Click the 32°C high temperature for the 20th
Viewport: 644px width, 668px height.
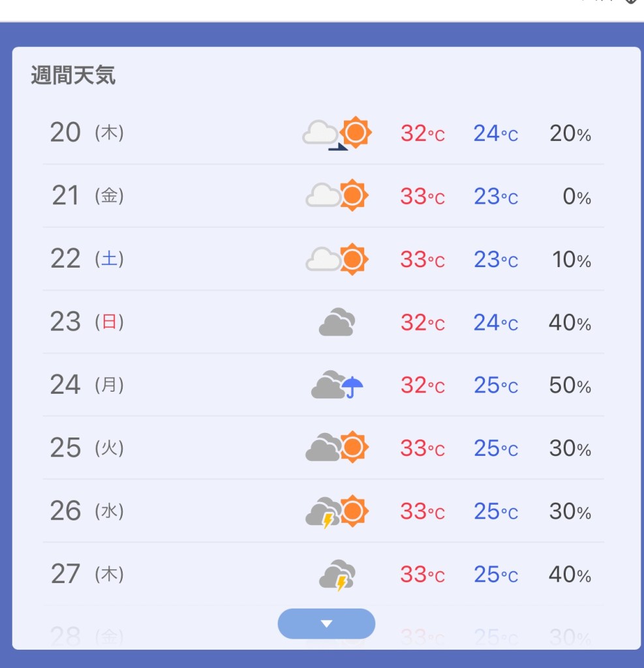click(422, 133)
